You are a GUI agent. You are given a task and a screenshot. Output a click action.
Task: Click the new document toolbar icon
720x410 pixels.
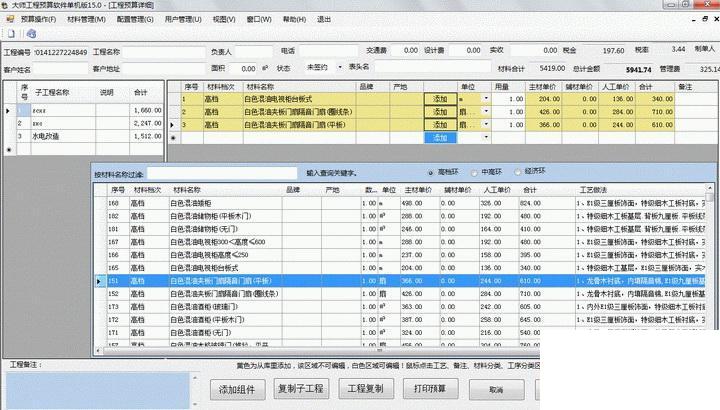pyautogui.click(x=11, y=34)
